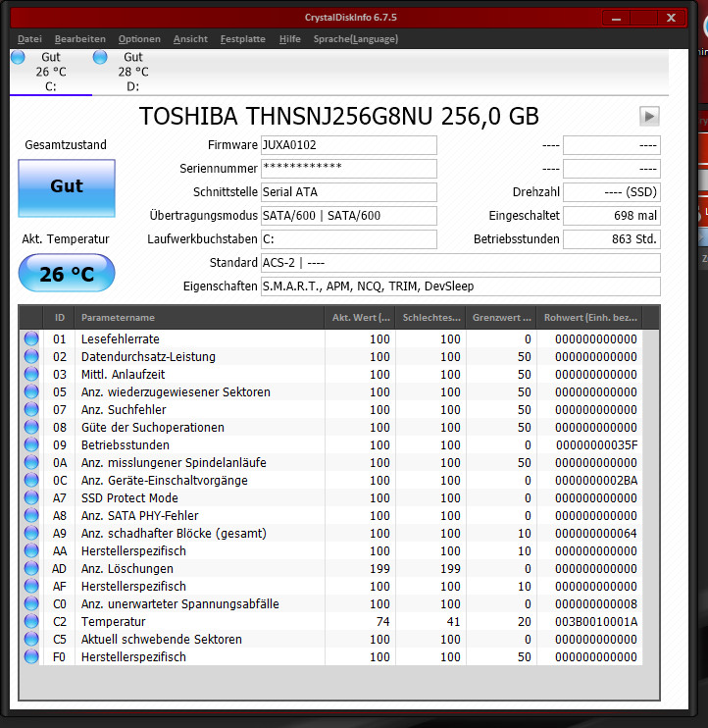
Task: Click the Firmware field JUXA0102
Action: (349, 145)
